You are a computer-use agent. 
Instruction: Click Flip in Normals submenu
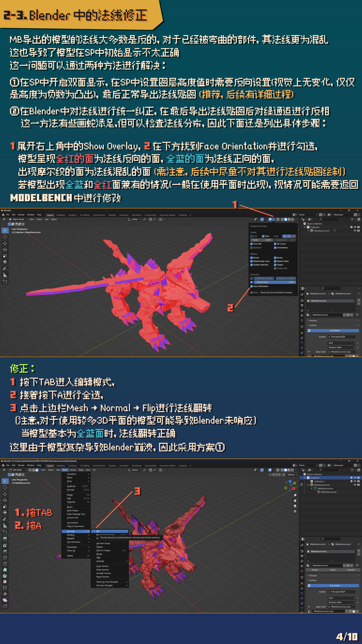coord(110,531)
